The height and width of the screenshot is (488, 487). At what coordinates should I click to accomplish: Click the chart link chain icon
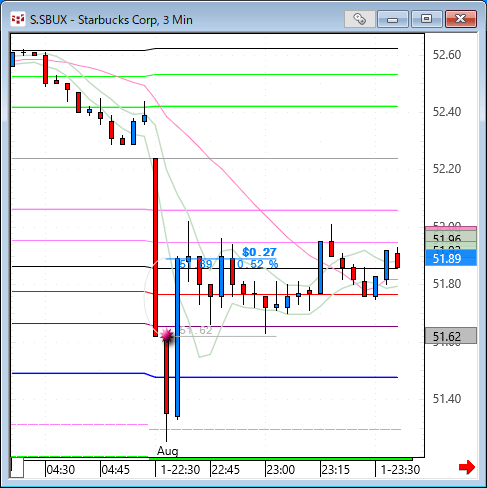359,19
